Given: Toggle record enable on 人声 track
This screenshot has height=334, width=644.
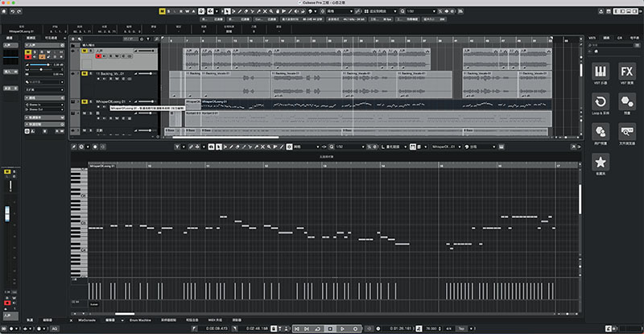Looking at the screenshot, I should tap(98, 56).
